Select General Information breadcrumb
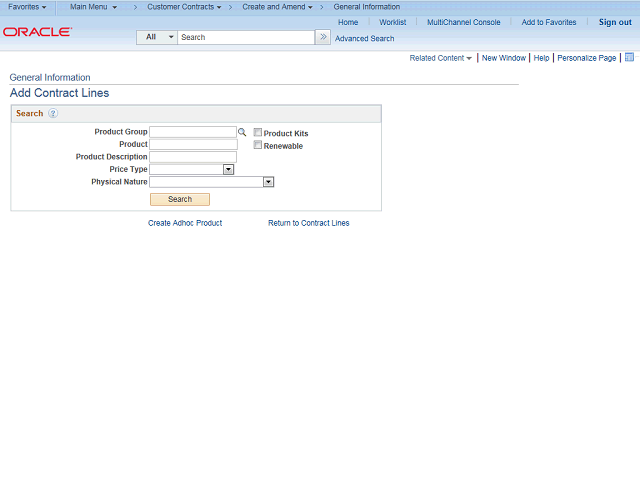 (367, 7)
